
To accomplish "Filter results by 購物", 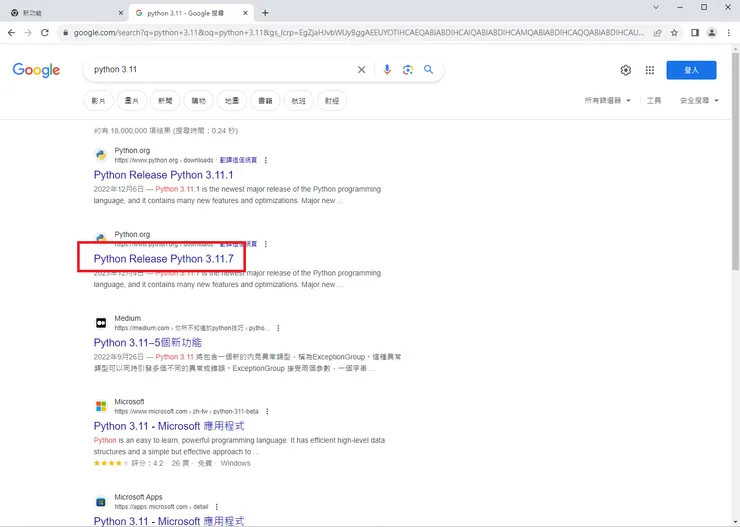I will pyautogui.click(x=198, y=100).
